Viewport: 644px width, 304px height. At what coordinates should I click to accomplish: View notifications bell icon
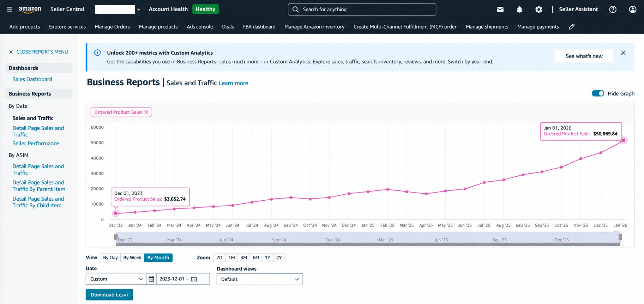click(x=519, y=10)
